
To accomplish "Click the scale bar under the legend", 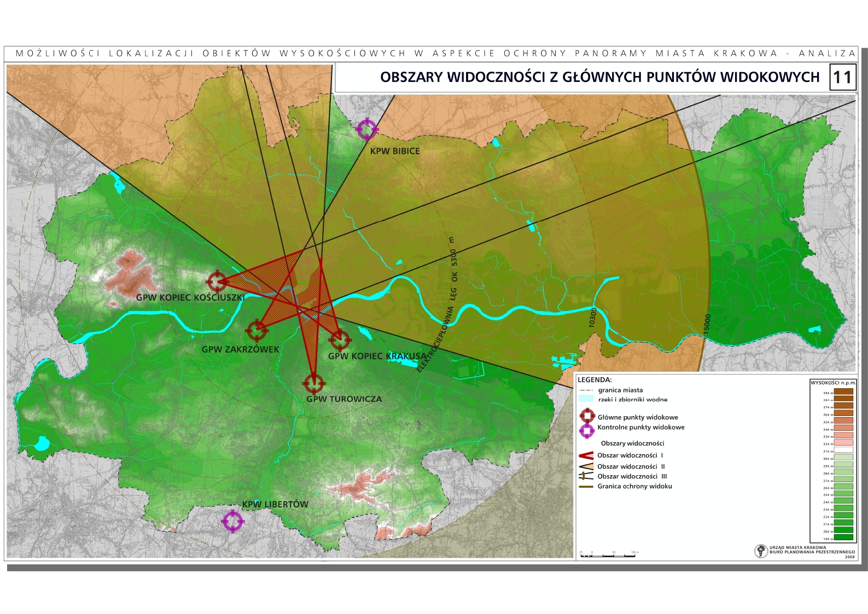I will pos(608,555).
